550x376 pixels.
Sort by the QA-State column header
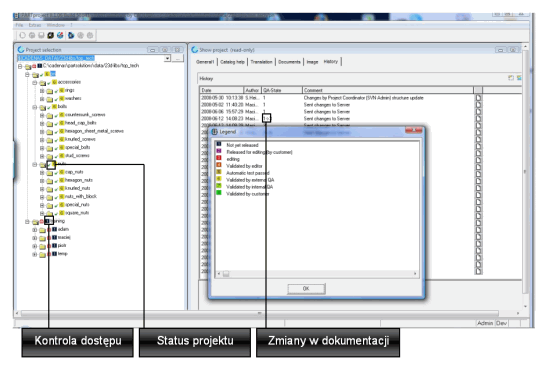coord(282,90)
